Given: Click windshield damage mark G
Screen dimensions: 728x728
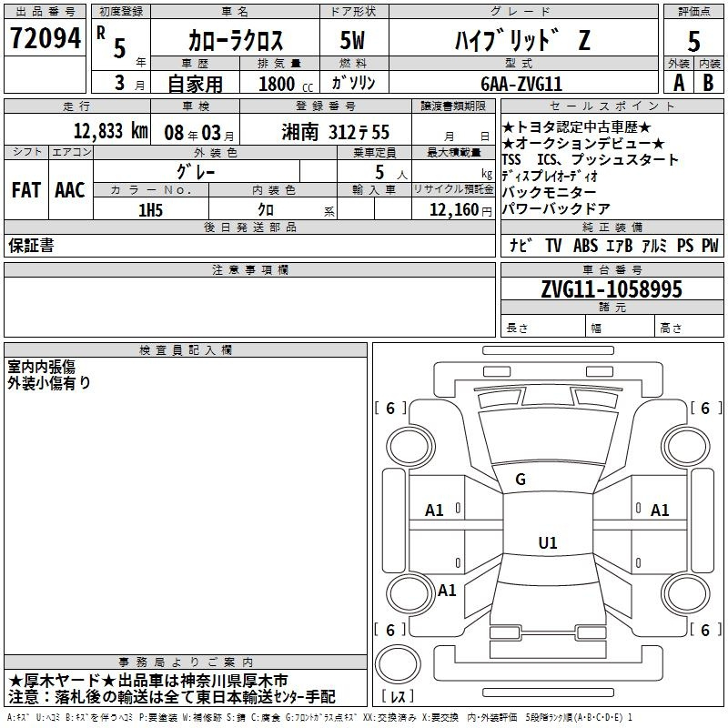Looking at the screenshot, I should 521,480.
